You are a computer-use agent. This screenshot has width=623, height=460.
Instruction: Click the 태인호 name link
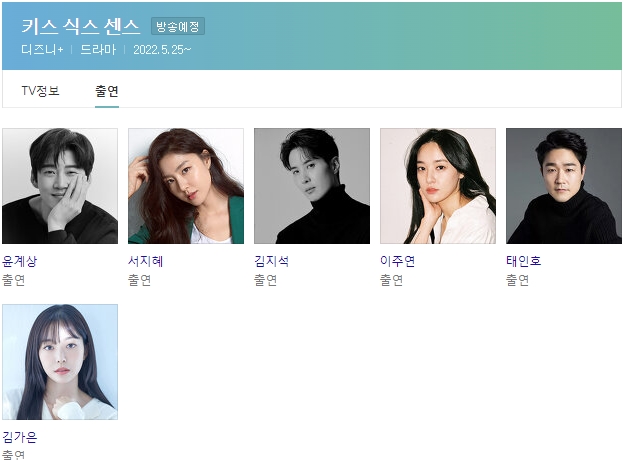point(524,261)
